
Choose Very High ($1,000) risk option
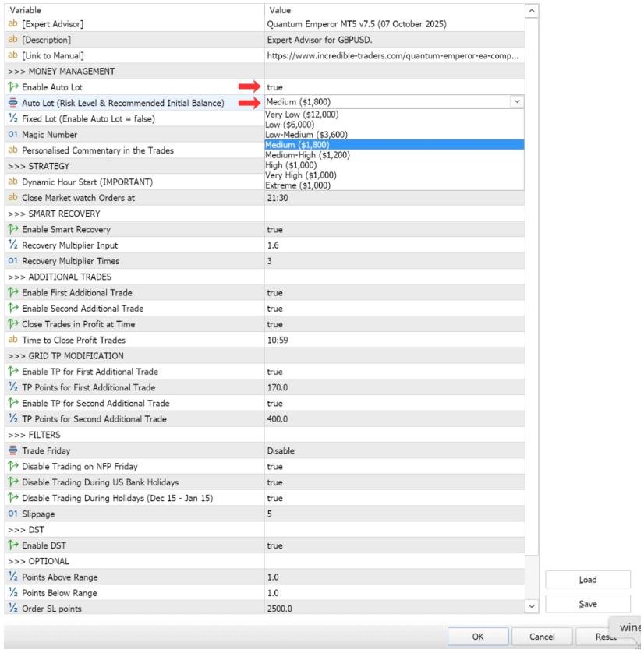point(395,175)
